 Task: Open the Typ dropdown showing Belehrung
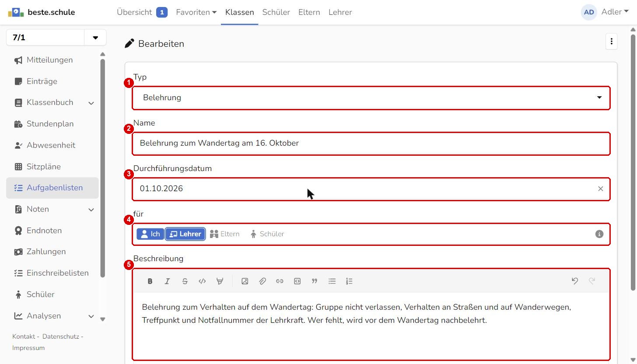pos(371,98)
